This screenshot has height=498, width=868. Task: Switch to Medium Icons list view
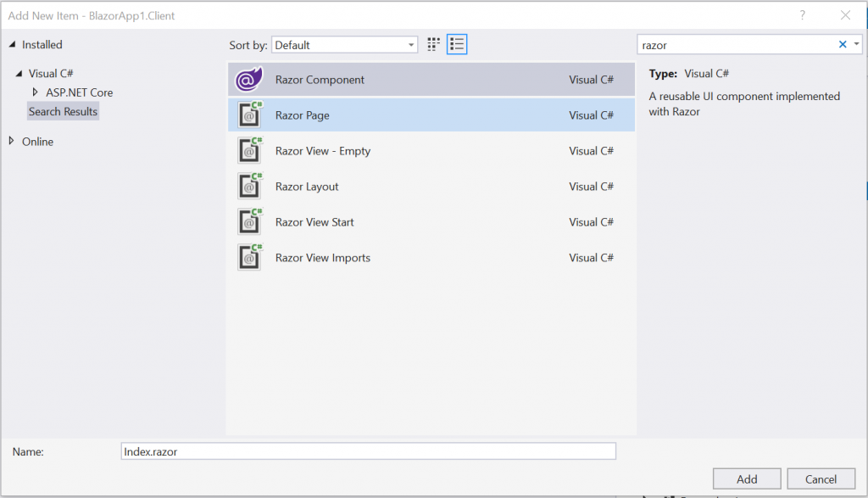click(456, 44)
